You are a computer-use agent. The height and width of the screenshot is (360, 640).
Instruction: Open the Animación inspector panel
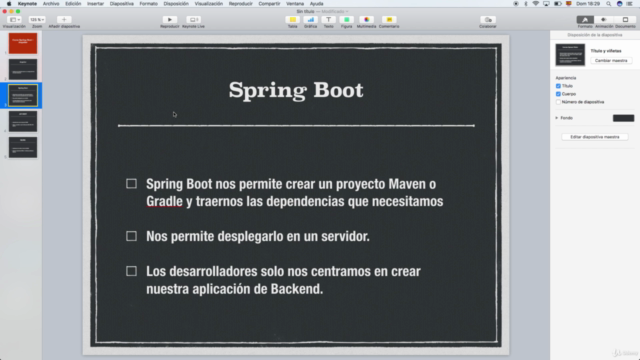pyautogui.click(x=604, y=20)
